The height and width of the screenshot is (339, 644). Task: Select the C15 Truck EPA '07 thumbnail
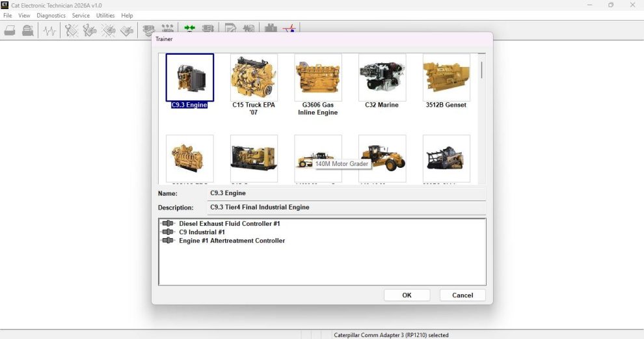coord(254,77)
